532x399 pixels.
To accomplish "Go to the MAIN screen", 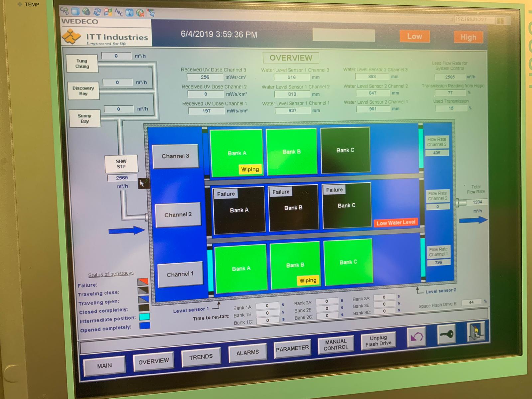I will [x=104, y=365].
